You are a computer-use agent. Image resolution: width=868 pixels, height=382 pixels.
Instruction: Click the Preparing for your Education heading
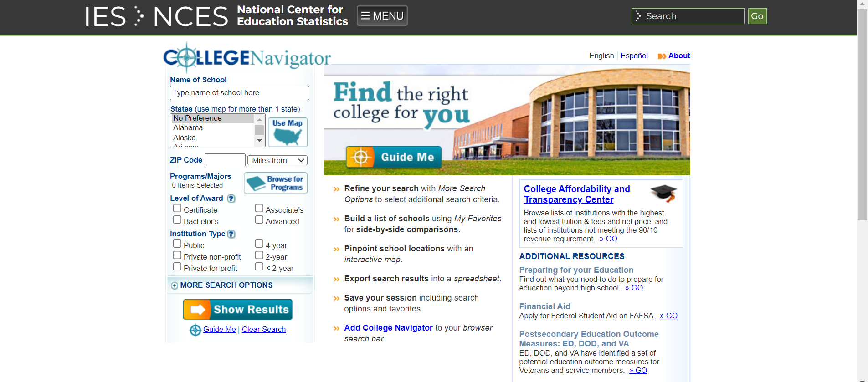[576, 270]
